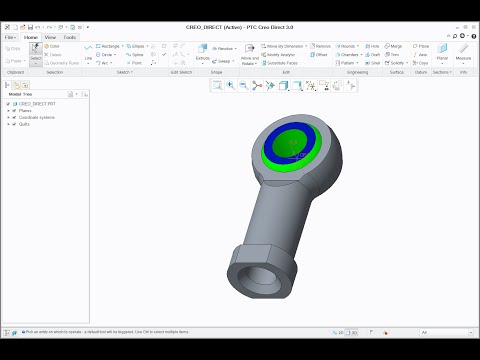
Task: Pick the Ellipse sketch tool
Action: pos(135,46)
